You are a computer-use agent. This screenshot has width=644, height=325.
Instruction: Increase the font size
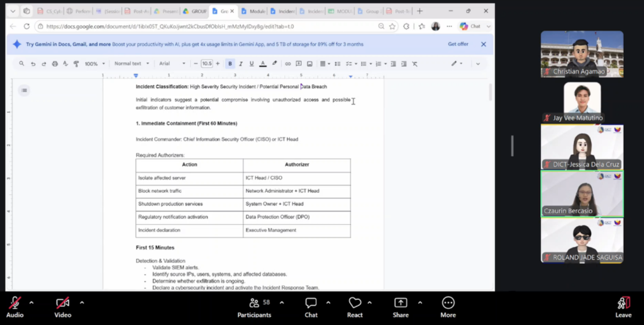[218, 64]
